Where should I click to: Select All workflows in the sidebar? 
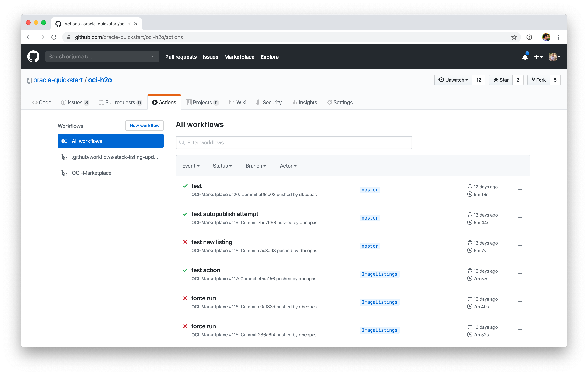point(110,141)
